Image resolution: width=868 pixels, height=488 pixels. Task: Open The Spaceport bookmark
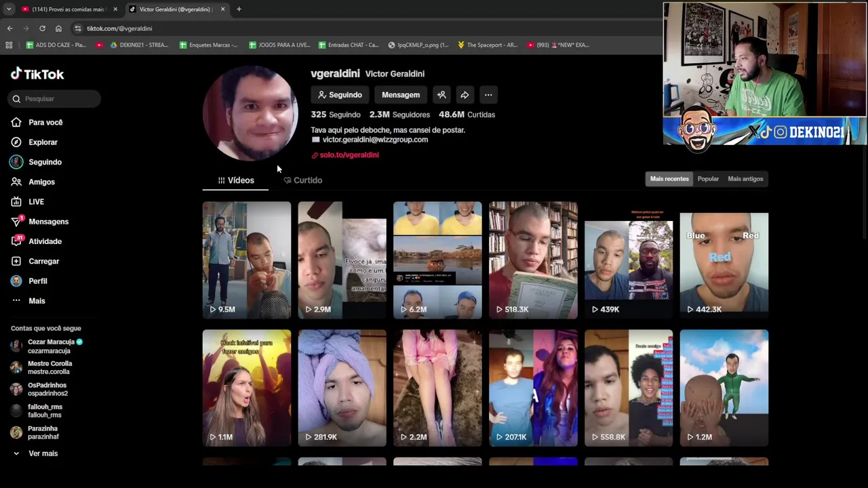point(488,45)
